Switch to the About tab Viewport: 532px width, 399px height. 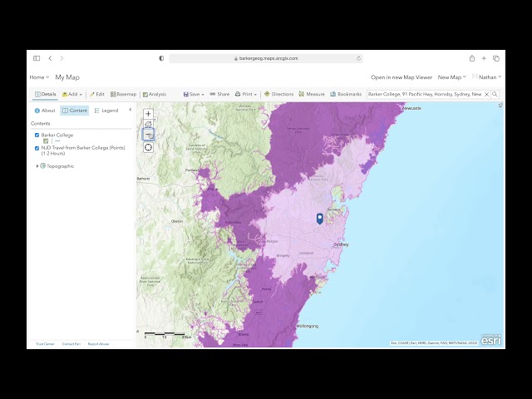pos(45,111)
